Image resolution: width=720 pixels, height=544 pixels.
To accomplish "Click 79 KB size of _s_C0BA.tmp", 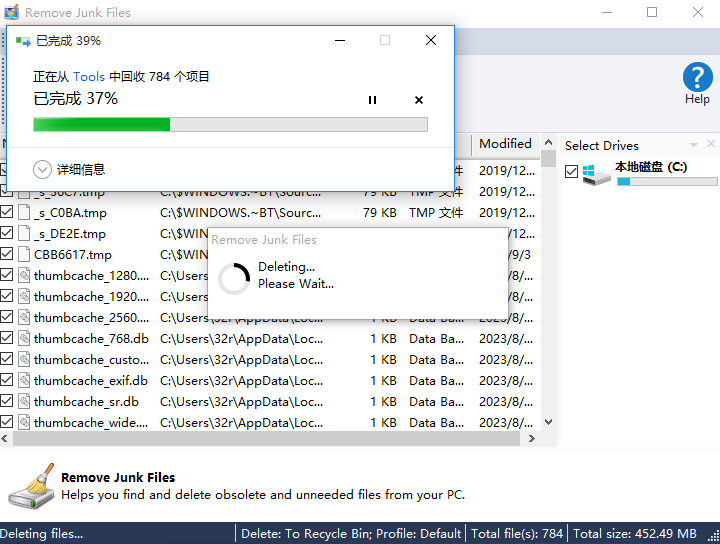I will coord(379,213).
